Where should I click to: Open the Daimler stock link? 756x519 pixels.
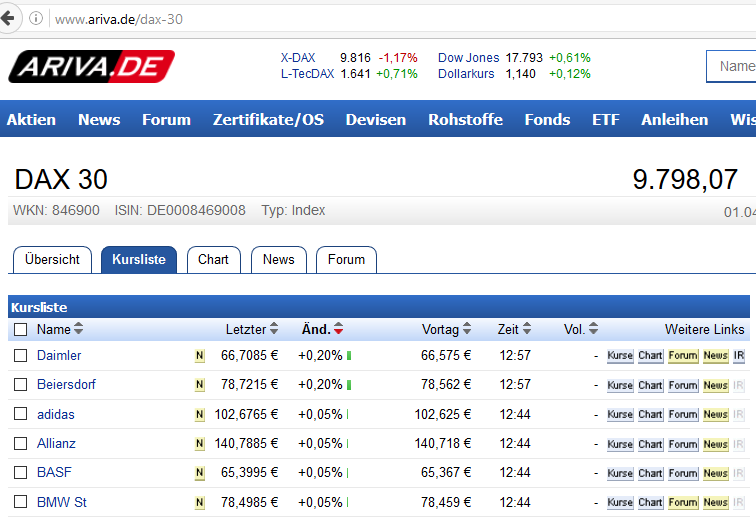59,355
